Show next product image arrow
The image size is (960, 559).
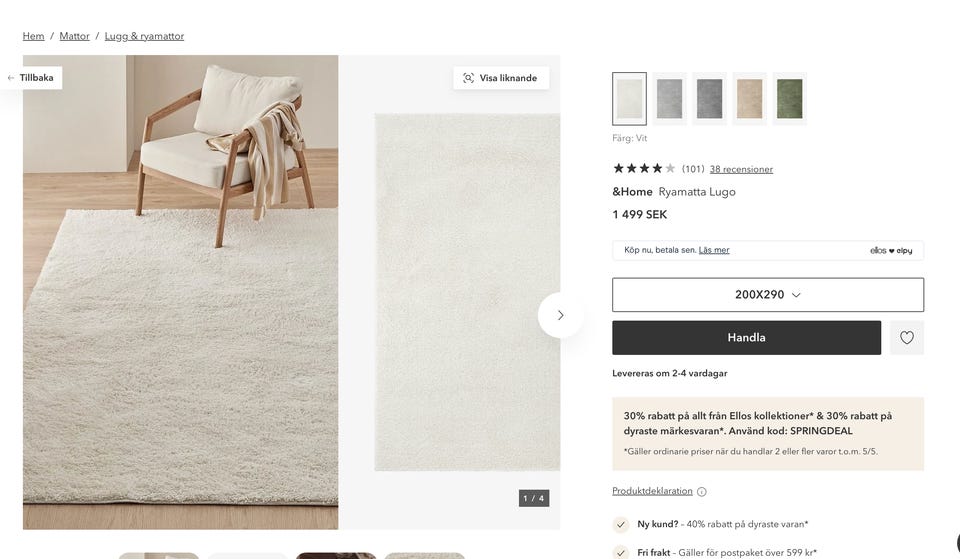[x=560, y=315]
